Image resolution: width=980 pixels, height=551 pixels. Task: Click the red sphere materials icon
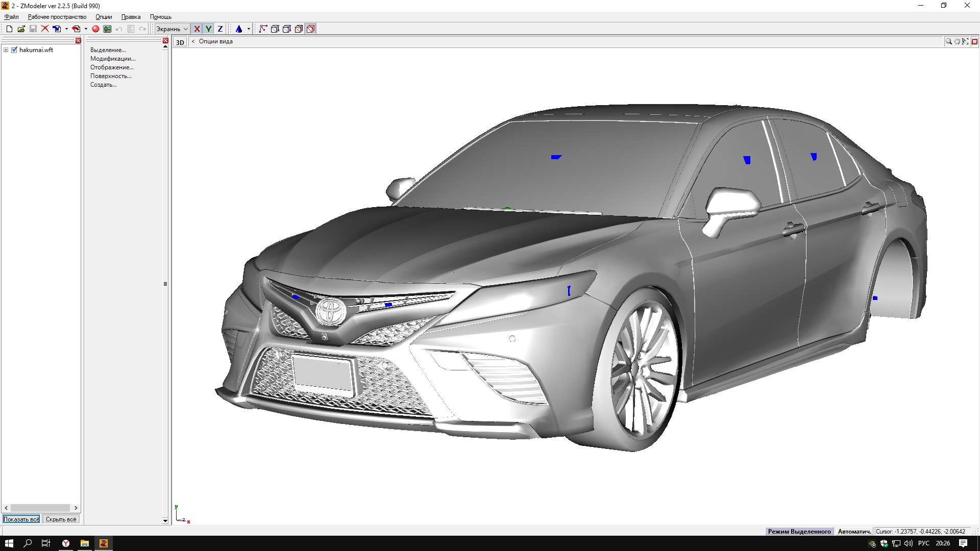[x=95, y=29]
